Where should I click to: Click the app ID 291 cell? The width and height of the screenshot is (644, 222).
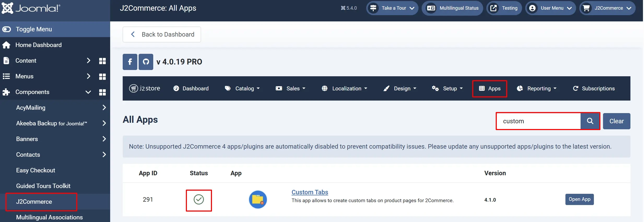(148, 200)
